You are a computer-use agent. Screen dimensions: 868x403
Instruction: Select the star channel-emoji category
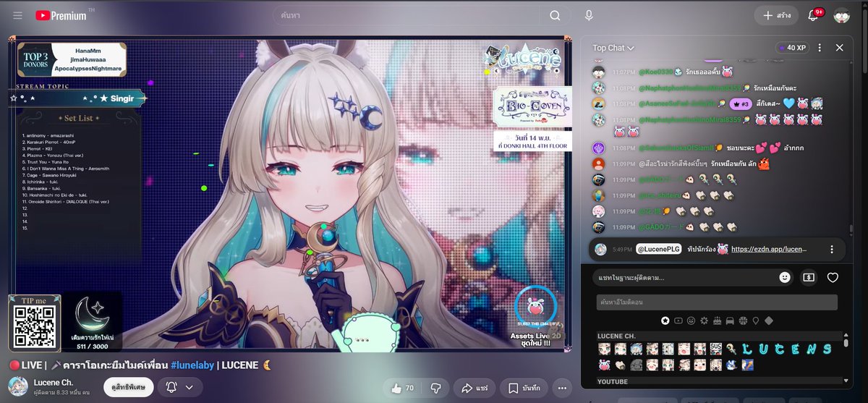665,321
